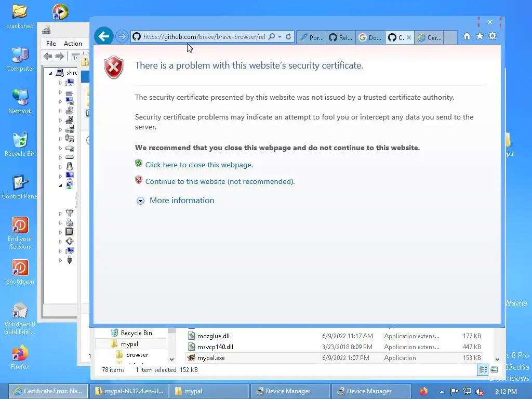532x399 pixels.
Task: Expand the processor chip device category
Action: point(60,232)
